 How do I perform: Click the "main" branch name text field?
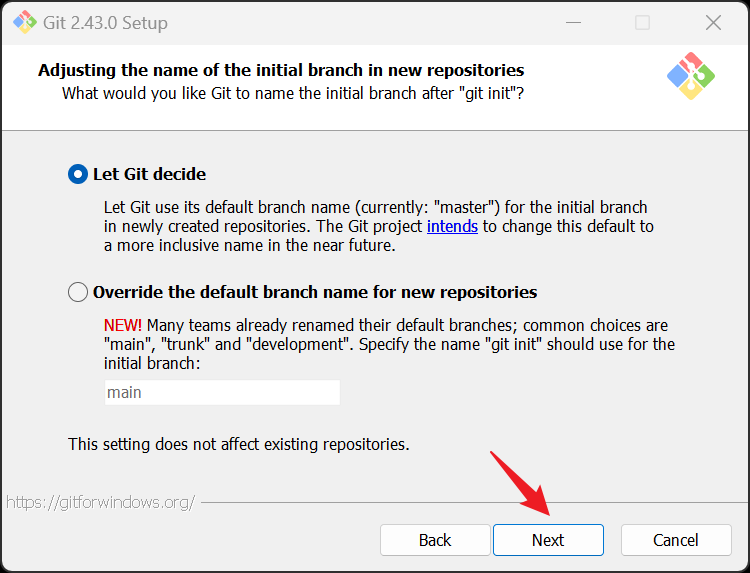click(222, 392)
